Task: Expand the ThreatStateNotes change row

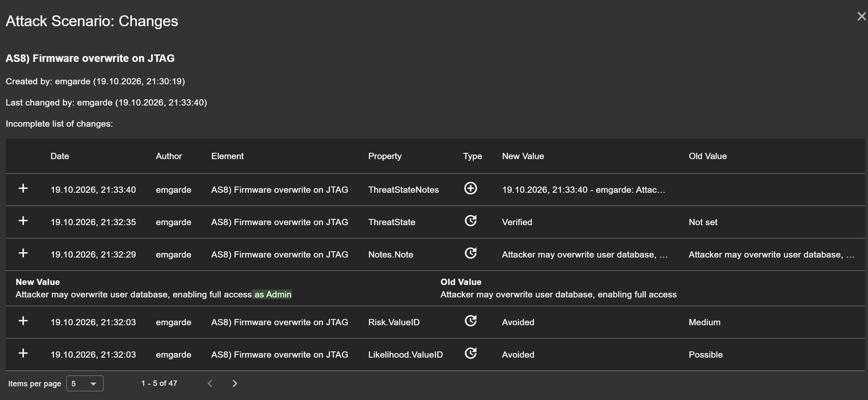Action: pyautogui.click(x=23, y=189)
